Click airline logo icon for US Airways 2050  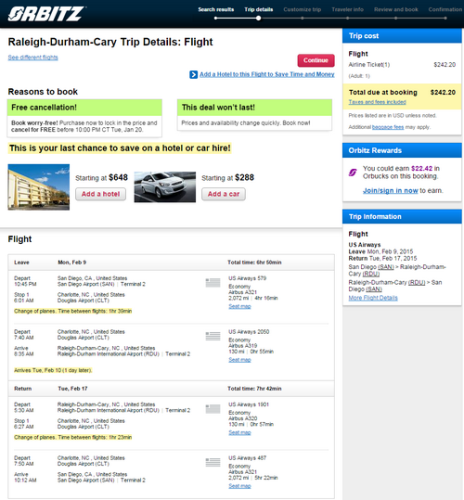click(213, 336)
